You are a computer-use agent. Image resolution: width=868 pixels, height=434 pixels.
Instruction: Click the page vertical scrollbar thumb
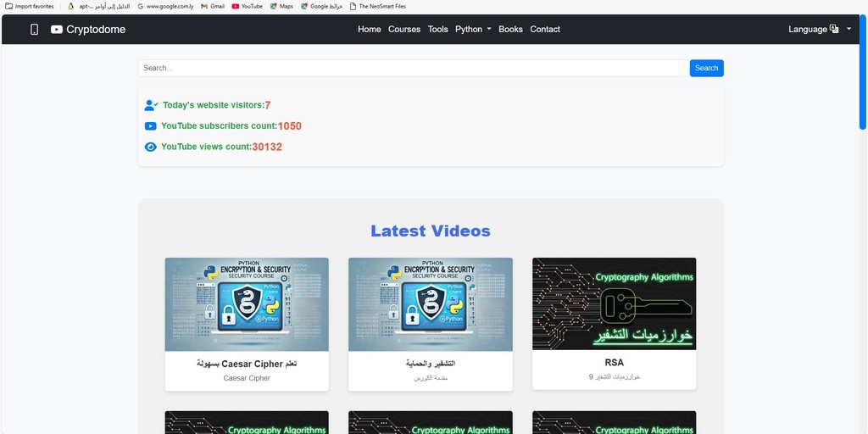click(x=862, y=72)
